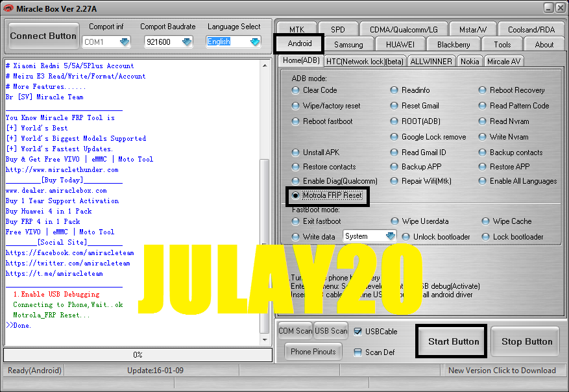Open the HUAWEI tab
Screen dimensions: 569x392
click(400, 45)
